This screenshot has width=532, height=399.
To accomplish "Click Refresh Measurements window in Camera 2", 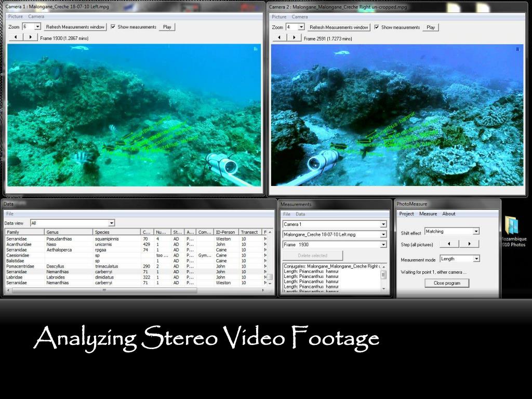I will tap(339, 27).
